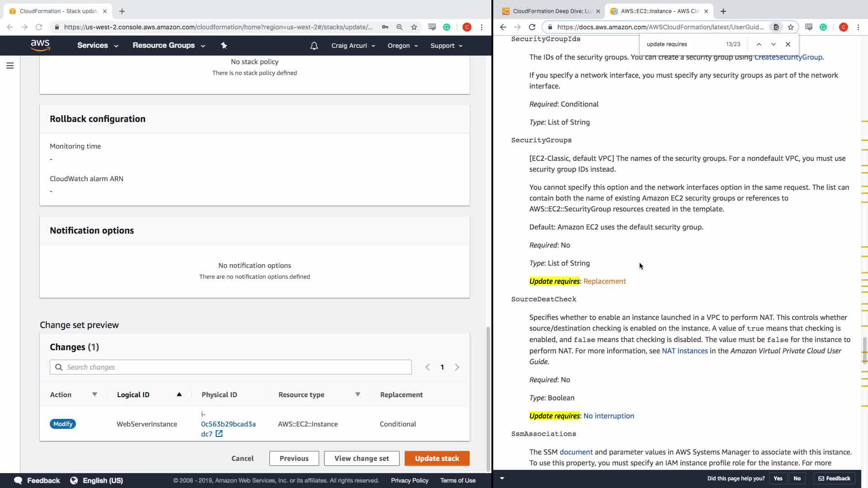Viewport: 868px width, 488px height.
Task: Go to next find-in-page match arrow
Action: pos(774,44)
